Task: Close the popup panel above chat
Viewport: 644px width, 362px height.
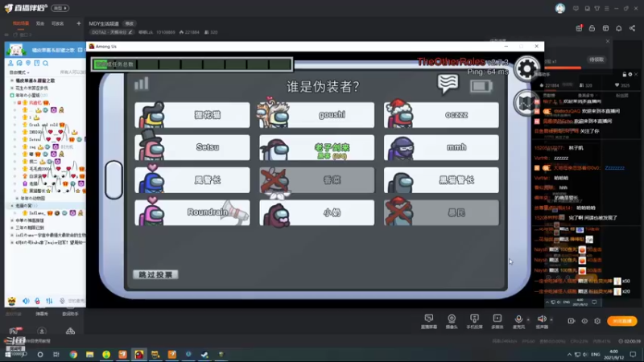Action: point(608,41)
